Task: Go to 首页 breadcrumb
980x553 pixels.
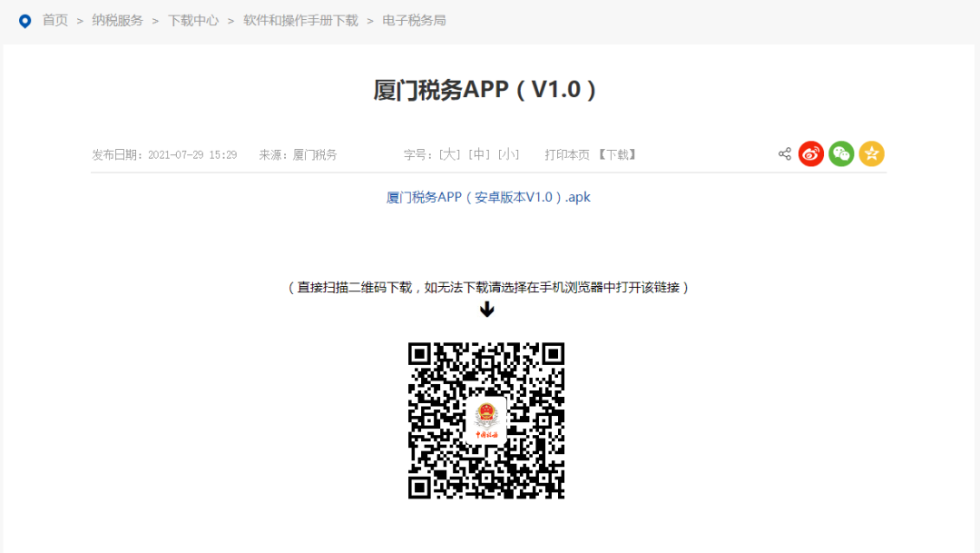Action: (55, 21)
